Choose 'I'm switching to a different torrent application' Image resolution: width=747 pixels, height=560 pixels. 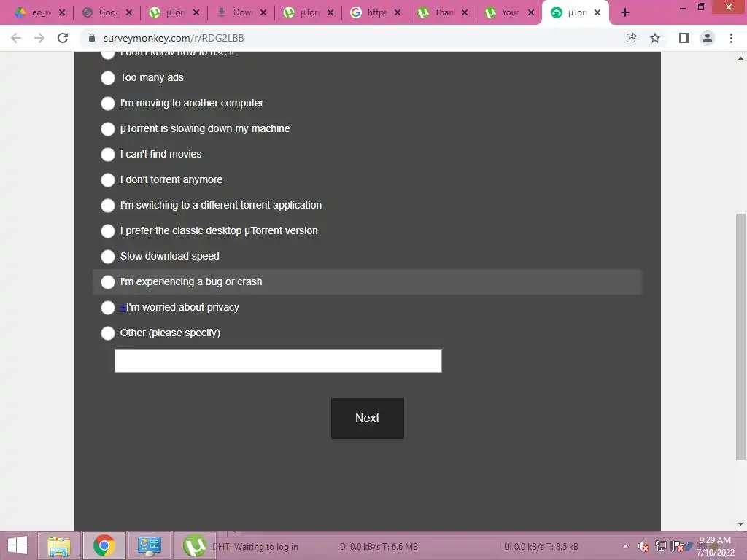[108, 205]
